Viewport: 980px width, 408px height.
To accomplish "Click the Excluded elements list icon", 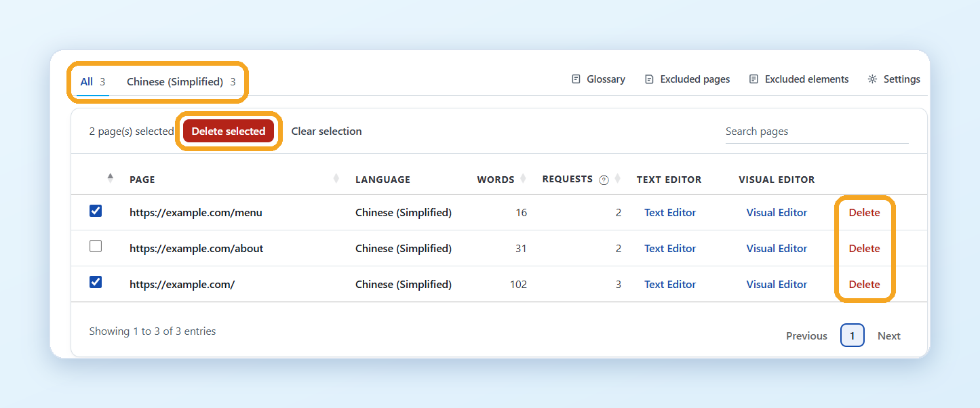I will [x=753, y=79].
